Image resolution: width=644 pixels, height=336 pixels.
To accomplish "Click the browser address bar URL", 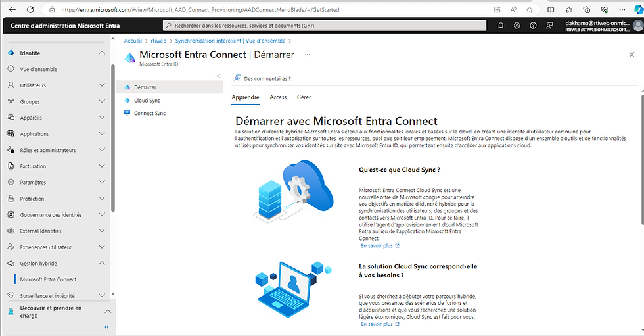I will 200,9.
